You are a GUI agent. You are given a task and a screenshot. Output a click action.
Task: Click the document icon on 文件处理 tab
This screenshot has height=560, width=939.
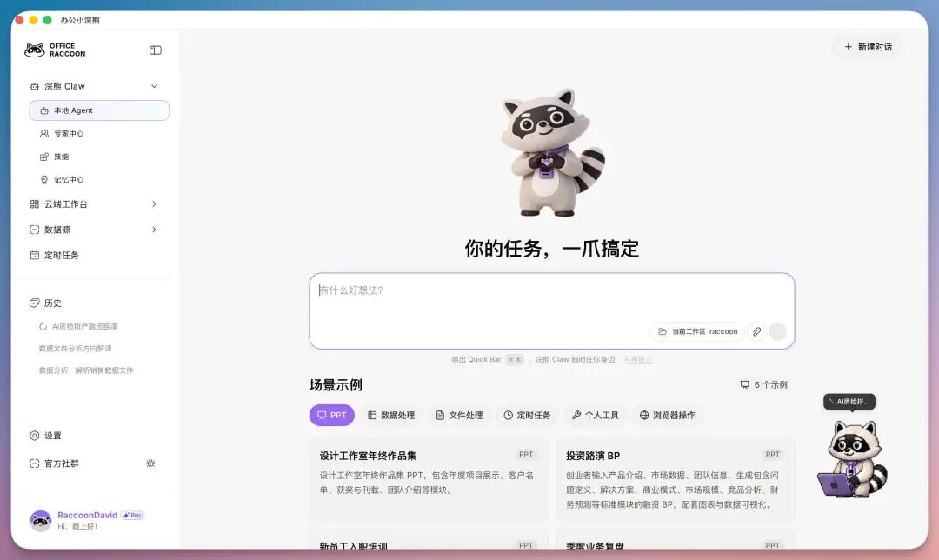coord(440,415)
